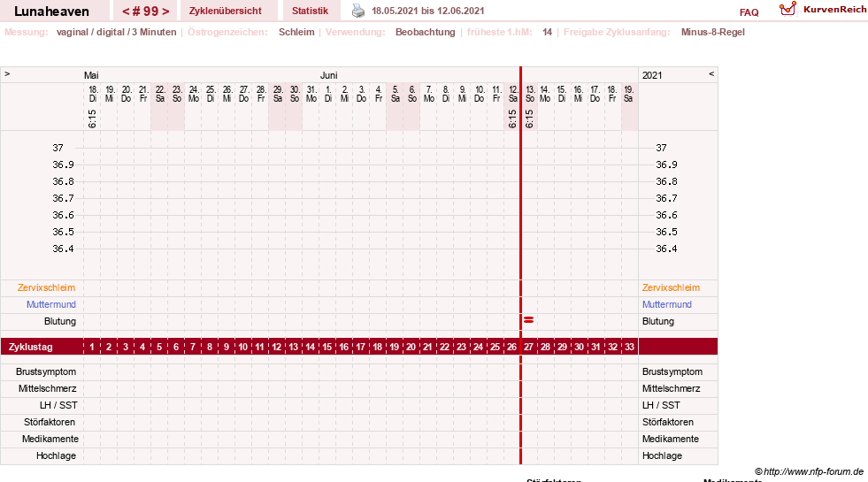This screenshot has width=868, height=482.
Task: Open the Zyklenübersicht tab
Action: click(x=226, y=11)
